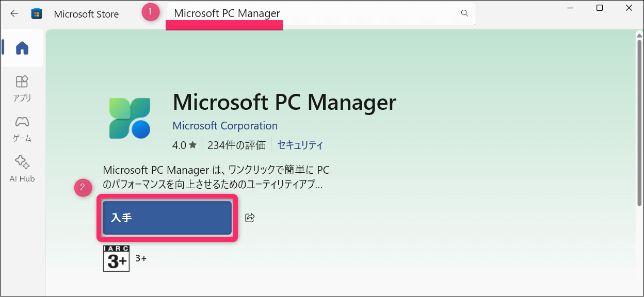Open the セキュリティ category link
The image size is (644, 297).
click(x=300, y=145)
